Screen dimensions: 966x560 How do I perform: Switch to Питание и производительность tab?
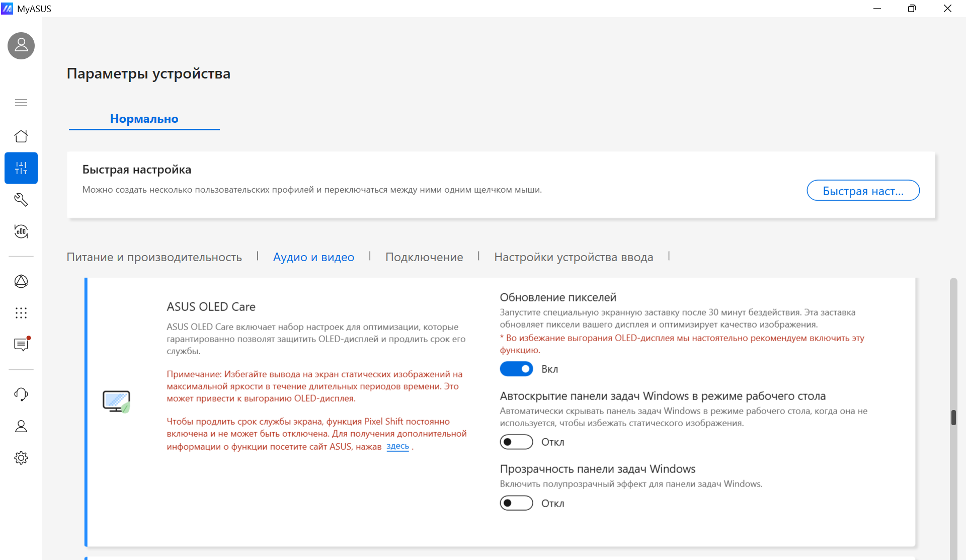point(154,257)
